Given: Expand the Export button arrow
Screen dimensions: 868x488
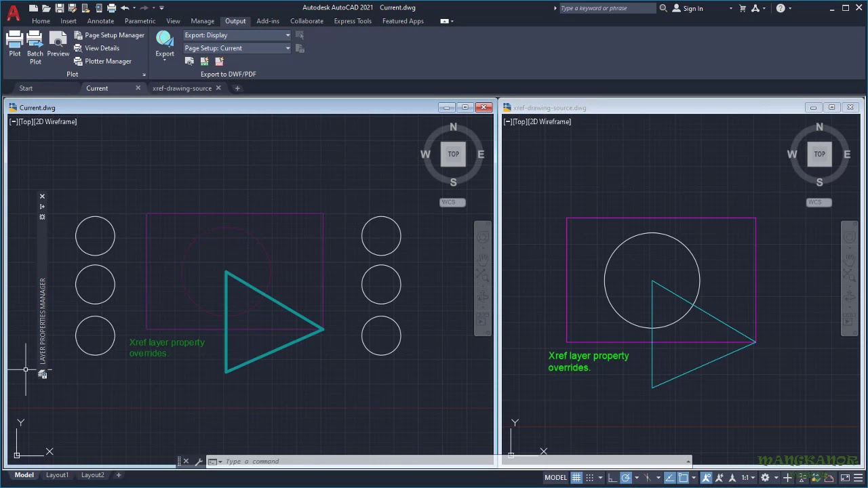Looking at the screenshot, I should 165,60.
